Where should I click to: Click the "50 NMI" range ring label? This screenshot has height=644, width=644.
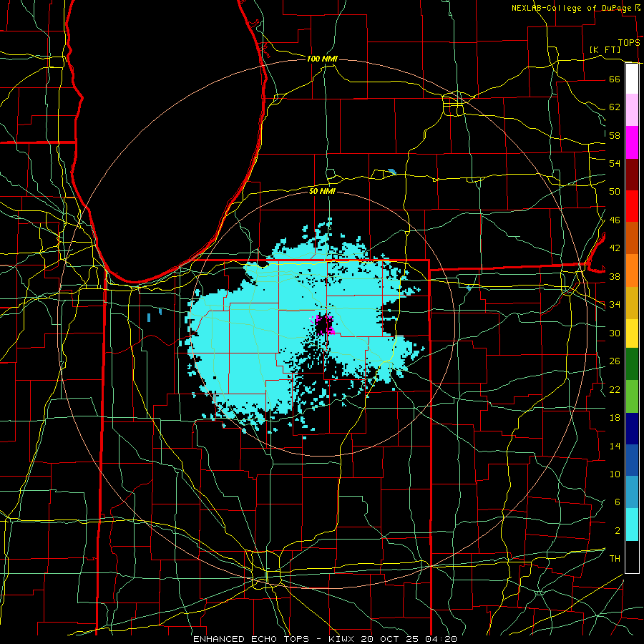(322, 191)
